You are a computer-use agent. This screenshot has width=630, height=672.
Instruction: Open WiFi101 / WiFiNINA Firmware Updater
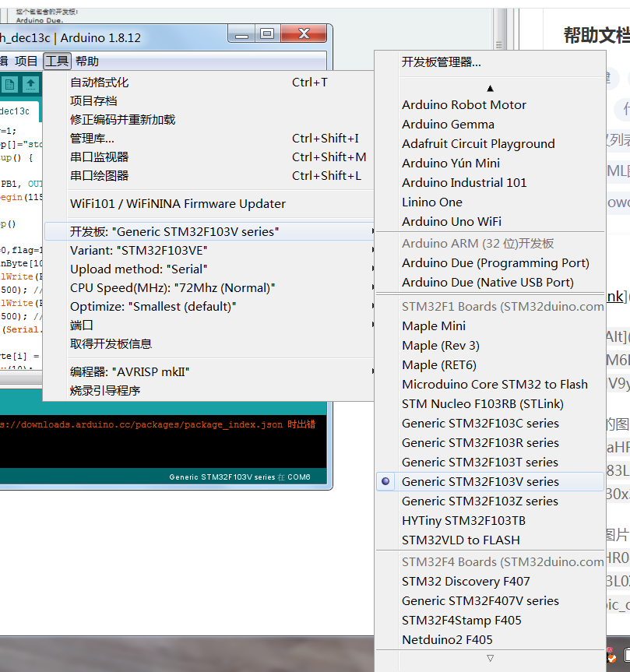pos(209,203)
